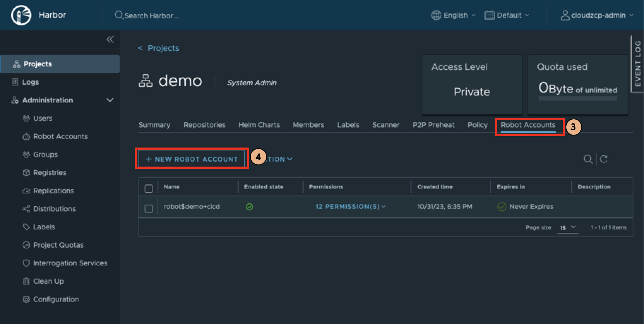Sort by the Created time column header
This screenshot has width=644, height=324.
435,187
